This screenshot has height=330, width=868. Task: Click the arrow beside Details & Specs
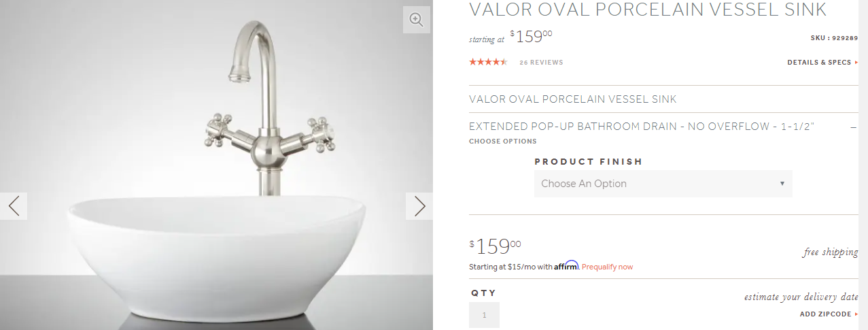(856, 63)
